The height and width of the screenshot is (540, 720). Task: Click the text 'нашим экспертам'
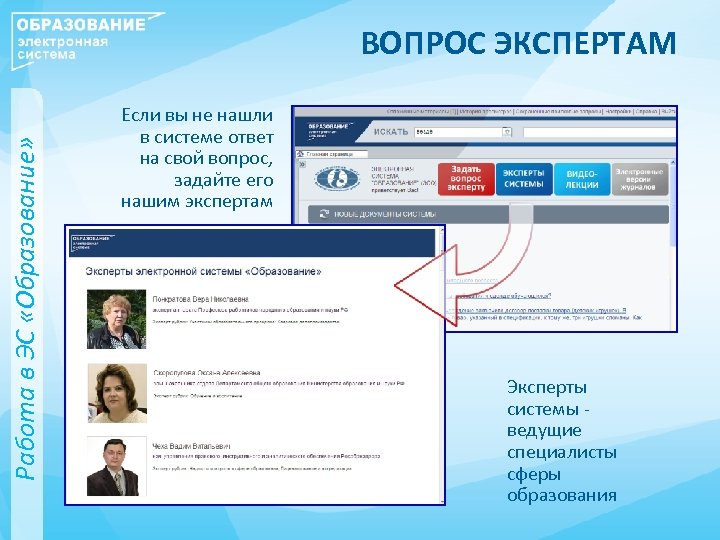(197, 201)
